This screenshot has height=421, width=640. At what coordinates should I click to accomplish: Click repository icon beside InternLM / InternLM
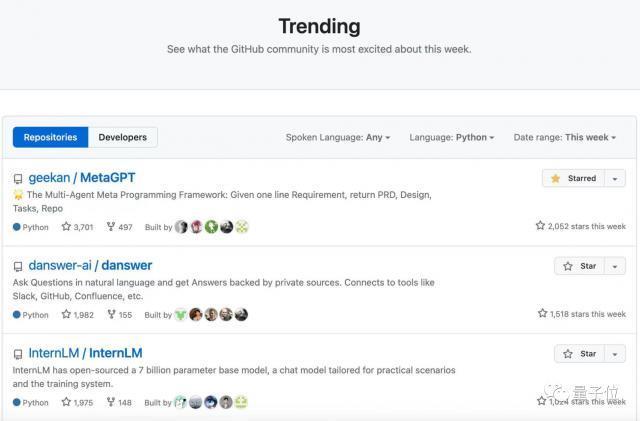18,354
